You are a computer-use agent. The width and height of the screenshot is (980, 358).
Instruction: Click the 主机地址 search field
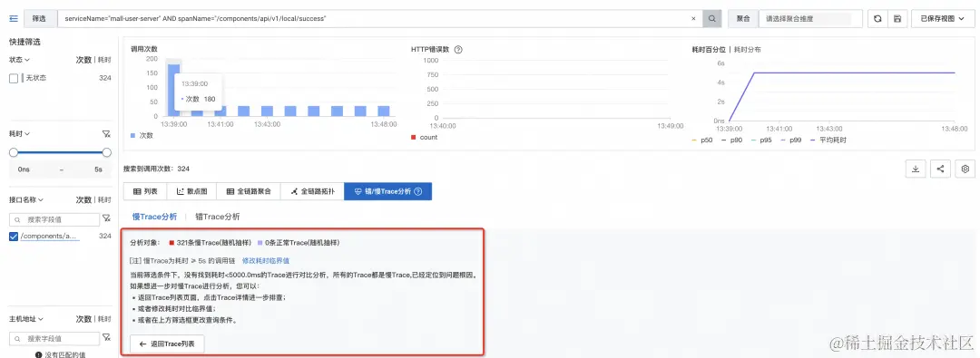(54, 339)
